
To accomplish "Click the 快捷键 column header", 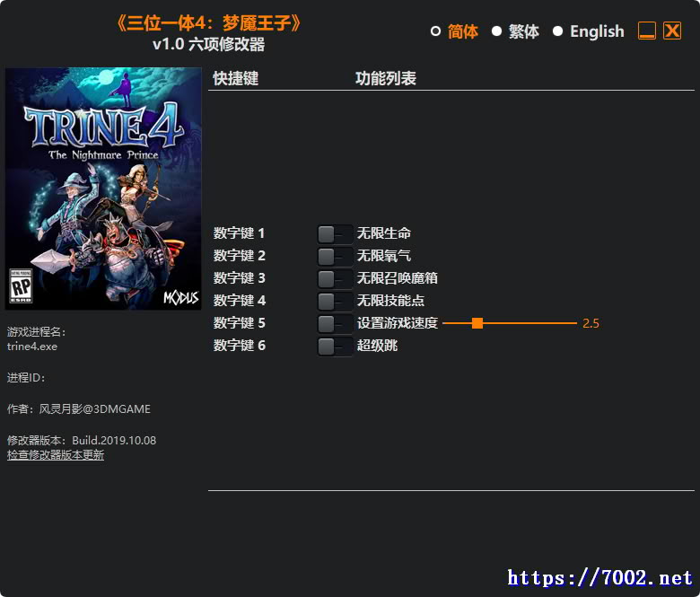I will coord(236,78).
